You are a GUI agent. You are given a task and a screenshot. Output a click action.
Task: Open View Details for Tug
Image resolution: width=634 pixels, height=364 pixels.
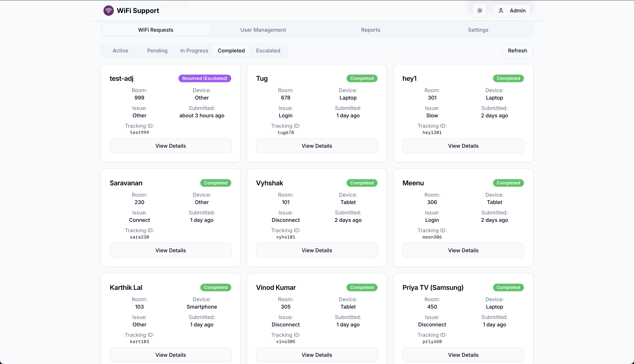[317, 146]
